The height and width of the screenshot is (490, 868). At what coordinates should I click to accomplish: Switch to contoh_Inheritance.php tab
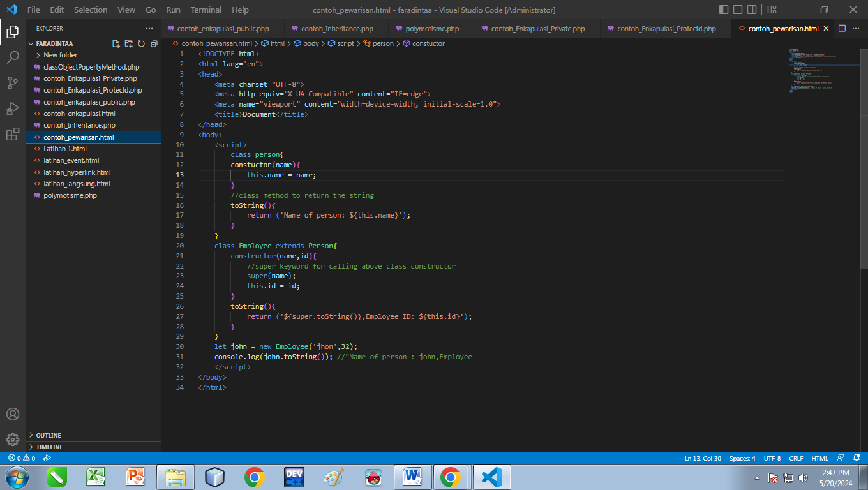[336, 29]
